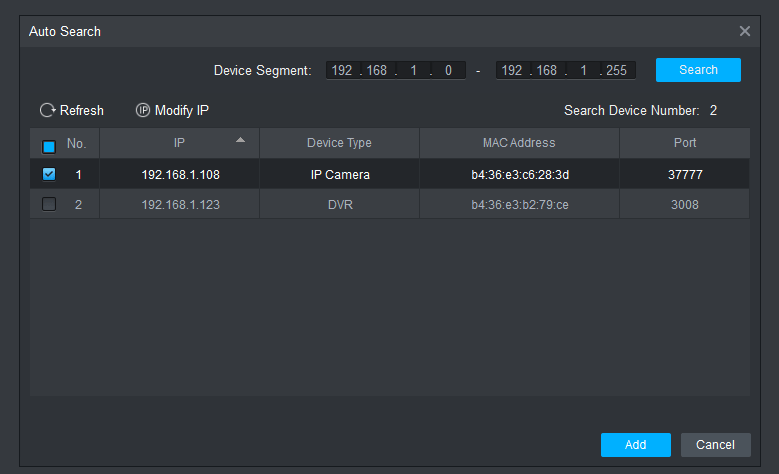The height and width of the screenshot is (474, 779).
Task: Click the start IP address field
Action: click(395, 70)
